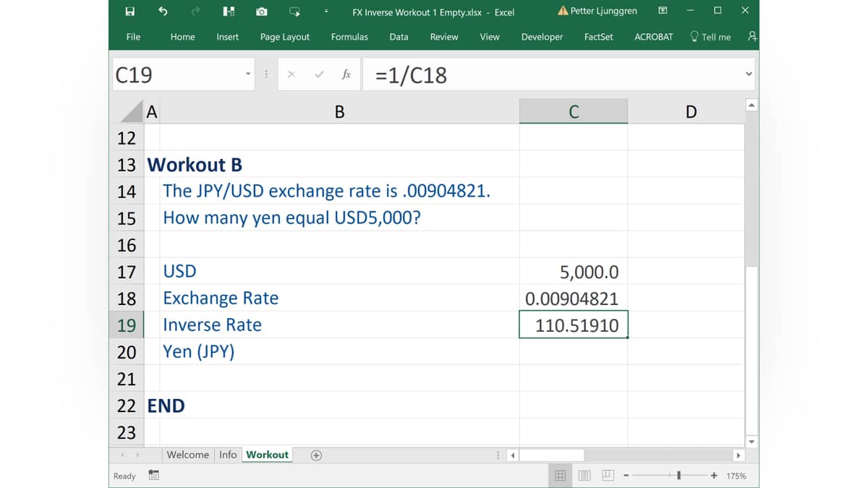
Task: Click into the formula bar showing =1/C18
Action: (552, 74)
